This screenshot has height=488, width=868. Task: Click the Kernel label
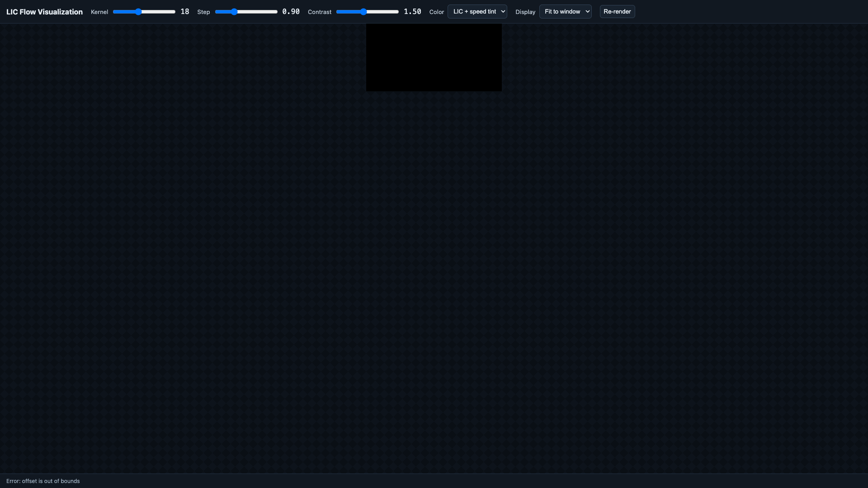pos(99,12)
